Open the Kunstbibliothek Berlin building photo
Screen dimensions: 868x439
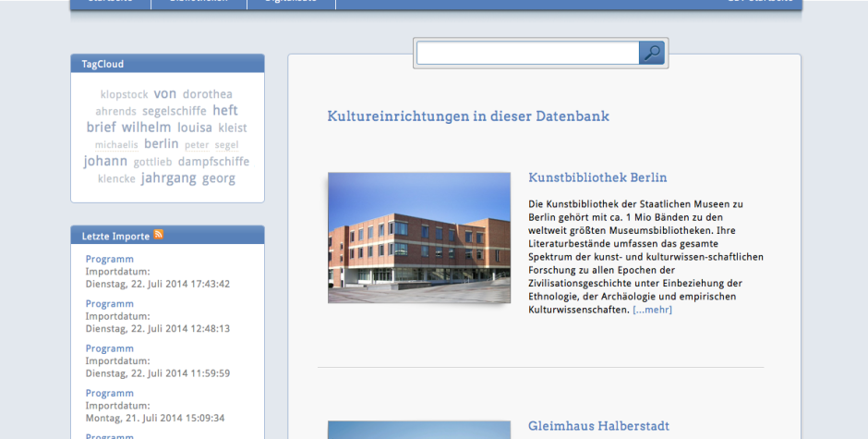pos(419,238)
